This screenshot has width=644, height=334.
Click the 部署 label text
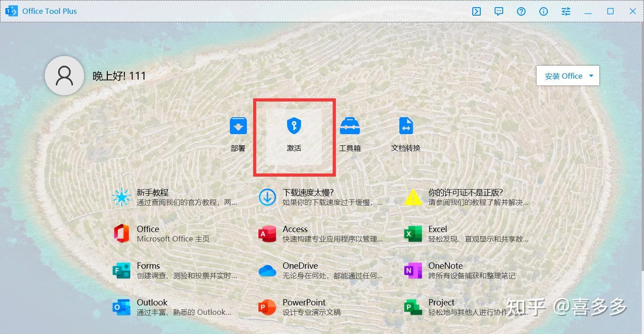coord(238,148)
